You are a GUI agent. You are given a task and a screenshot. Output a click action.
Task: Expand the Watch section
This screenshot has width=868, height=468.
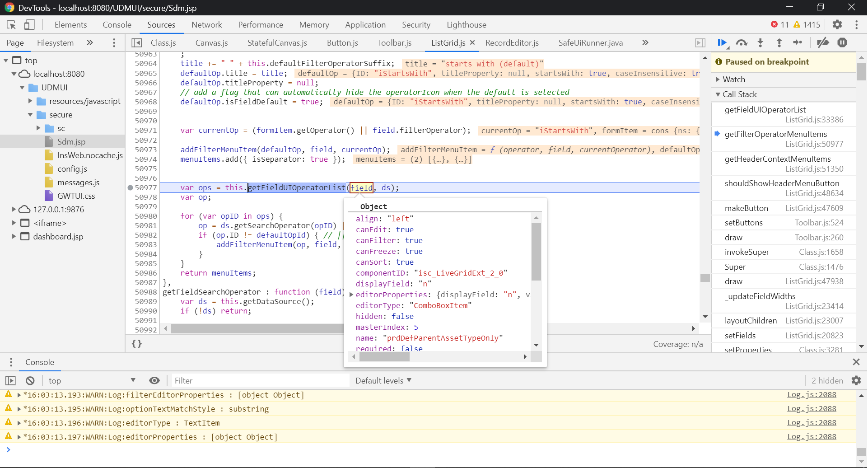point(734,80)
